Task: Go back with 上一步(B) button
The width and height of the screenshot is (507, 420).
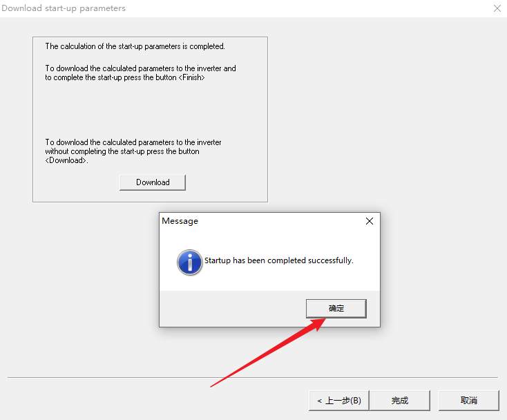Action: coord(338,401)
